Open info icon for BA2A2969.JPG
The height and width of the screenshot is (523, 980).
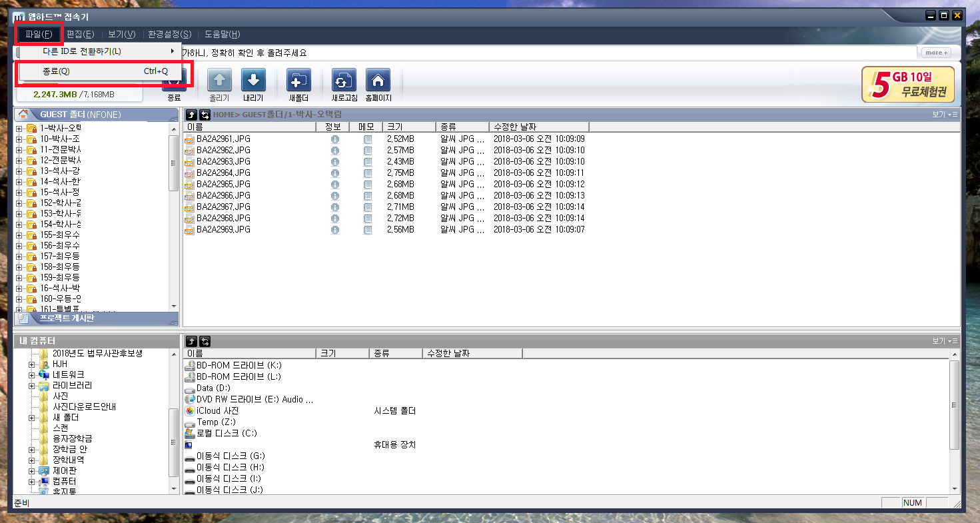(334, 230)
